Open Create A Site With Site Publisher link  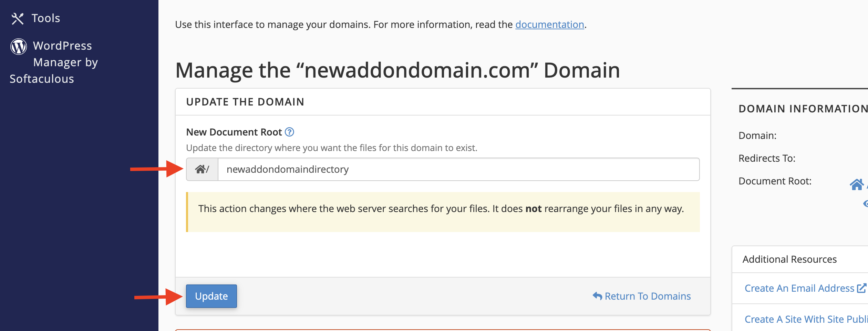click(806, 319)
